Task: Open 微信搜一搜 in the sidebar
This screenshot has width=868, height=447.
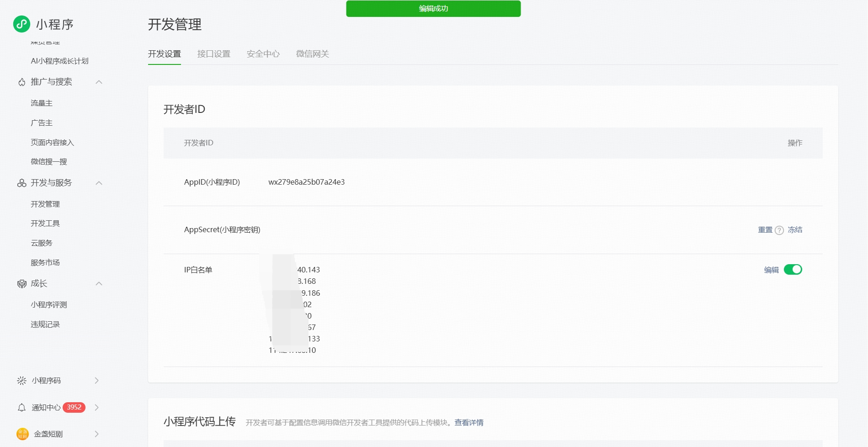Action: (x=49, y=162)
